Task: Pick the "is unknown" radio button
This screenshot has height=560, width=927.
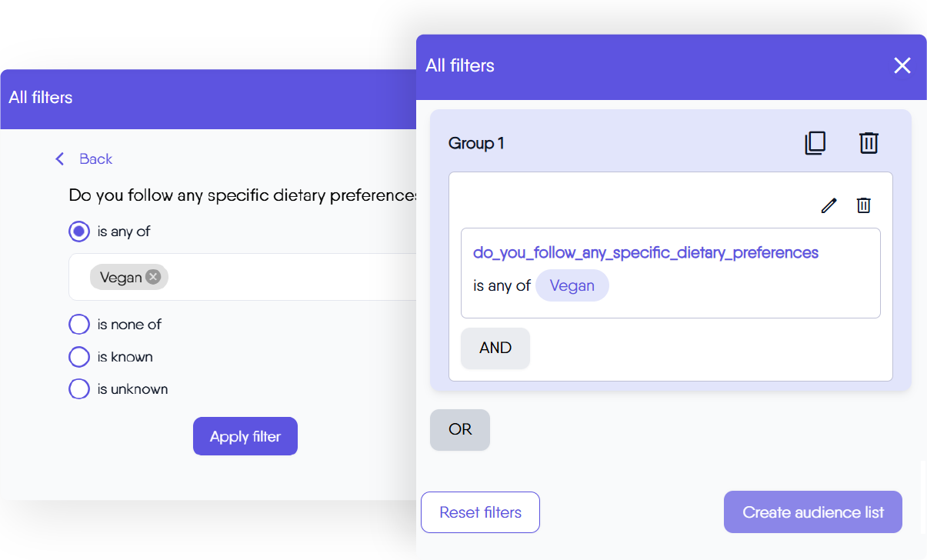Action: pyautogui.click(x=79, y=389)
